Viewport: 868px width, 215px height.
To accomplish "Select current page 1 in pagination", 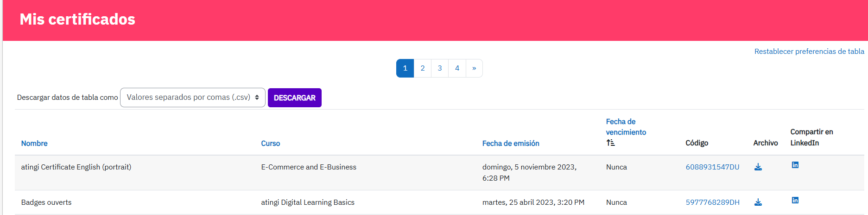I will [x=405, y=68].
